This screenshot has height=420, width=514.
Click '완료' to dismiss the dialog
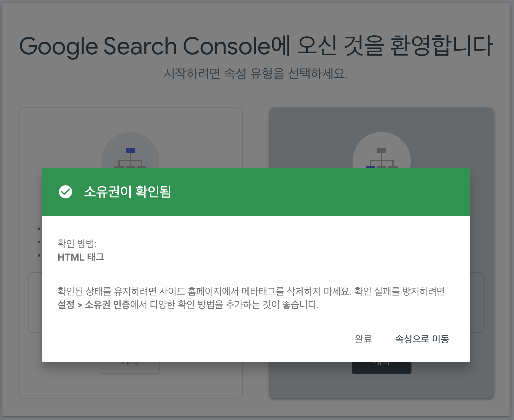point(364,339)
